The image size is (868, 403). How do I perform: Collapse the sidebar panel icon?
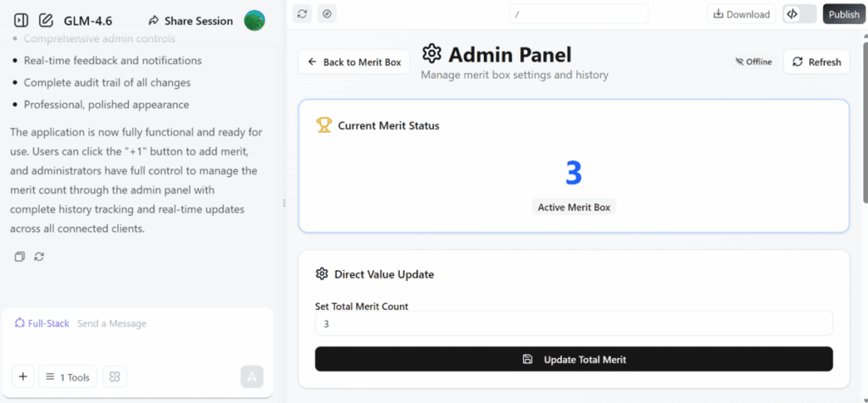(x=21, y=20)
